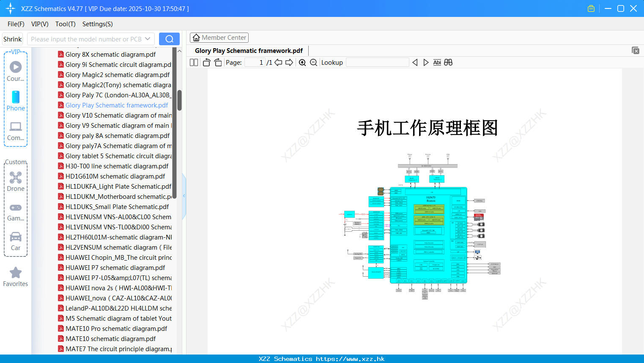The image size is (644, 363).
Task: Click the file list scroll-up arrow
Action: pyautogui.click(x=179, y=51)
